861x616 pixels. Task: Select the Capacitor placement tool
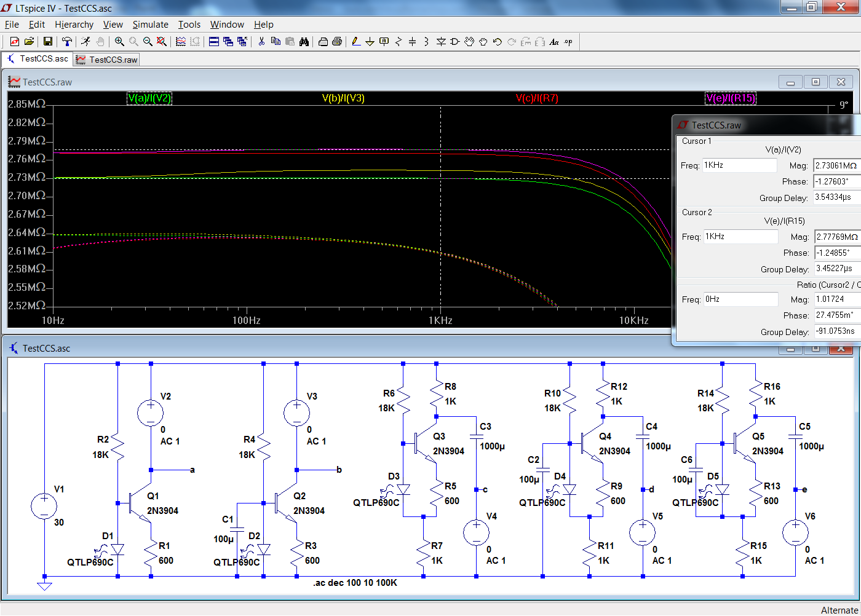pyautogui.click(x=412, y=41)
